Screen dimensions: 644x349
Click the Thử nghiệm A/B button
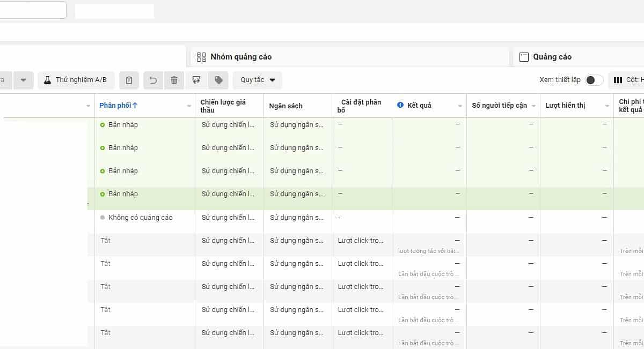pyautogui.click(x=76, y=80)
